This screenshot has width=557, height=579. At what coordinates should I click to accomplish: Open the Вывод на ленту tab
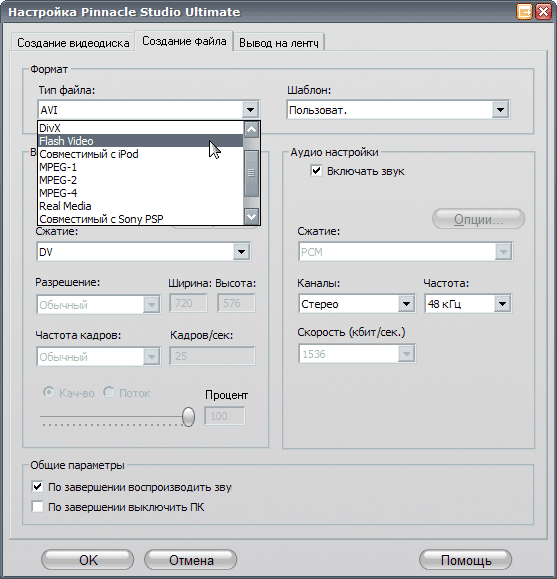pyautogui.click(x=278, y=43)
